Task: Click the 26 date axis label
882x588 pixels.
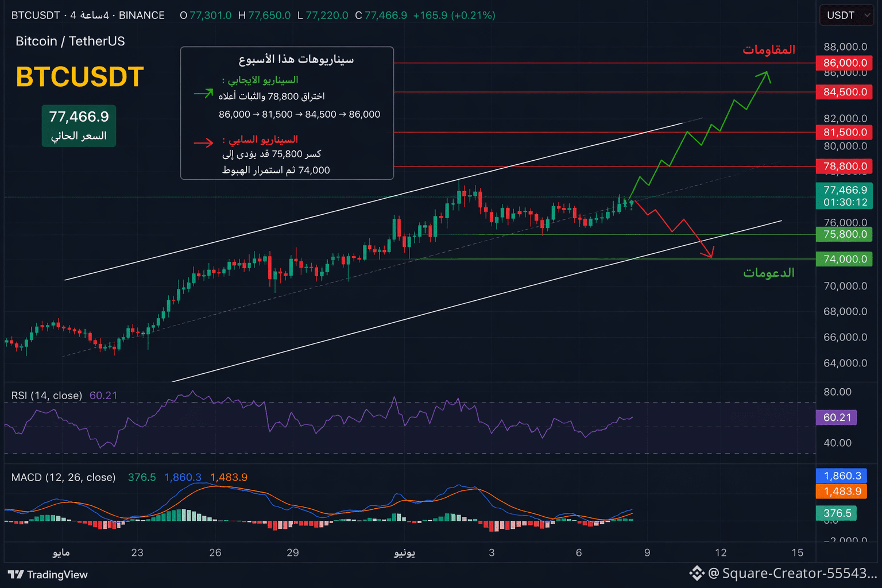Action: pyautogui.click(x=215, y=552)
